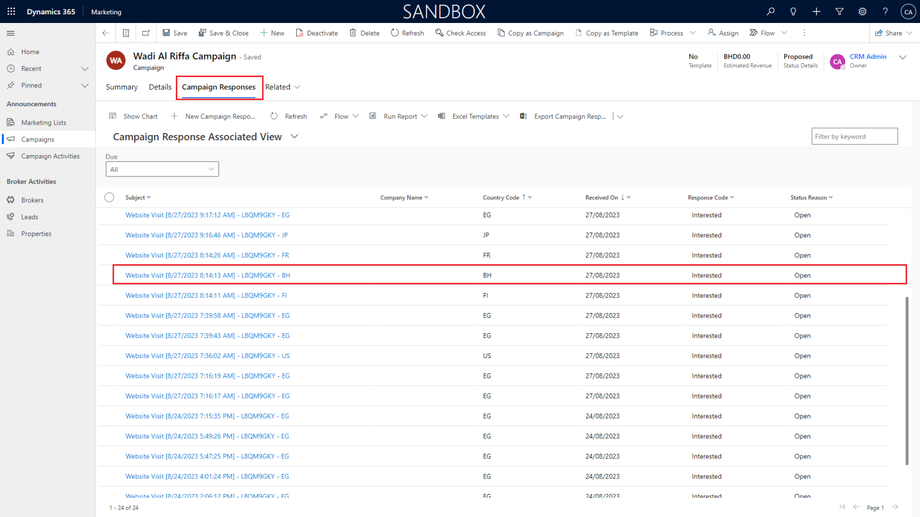Open the settings gear icon
The image size is (920, 517).
click(x=862, y=12)
